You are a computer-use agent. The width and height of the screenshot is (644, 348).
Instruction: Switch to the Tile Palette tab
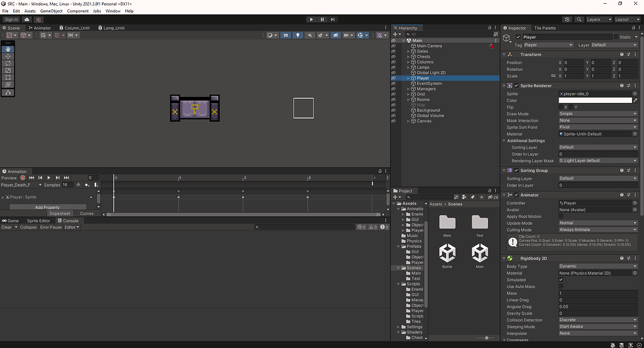pyautogui.click(x=545, y=28)
